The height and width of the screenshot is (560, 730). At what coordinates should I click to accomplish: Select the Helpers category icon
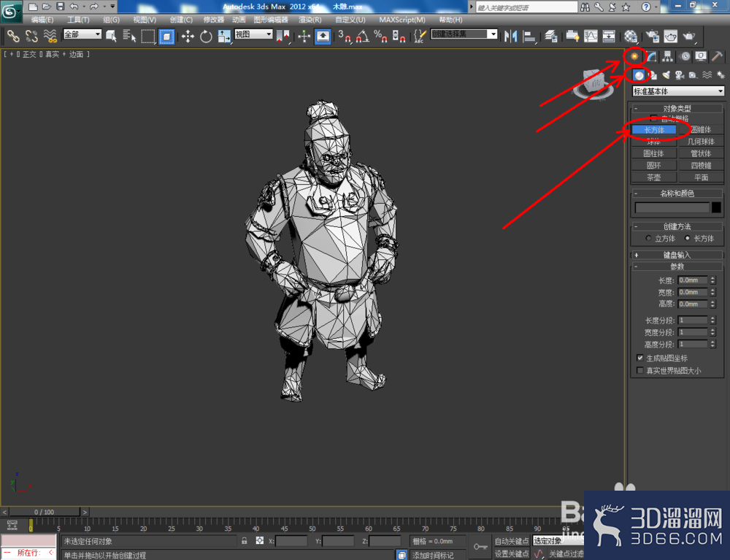click(x=693, y=75)
